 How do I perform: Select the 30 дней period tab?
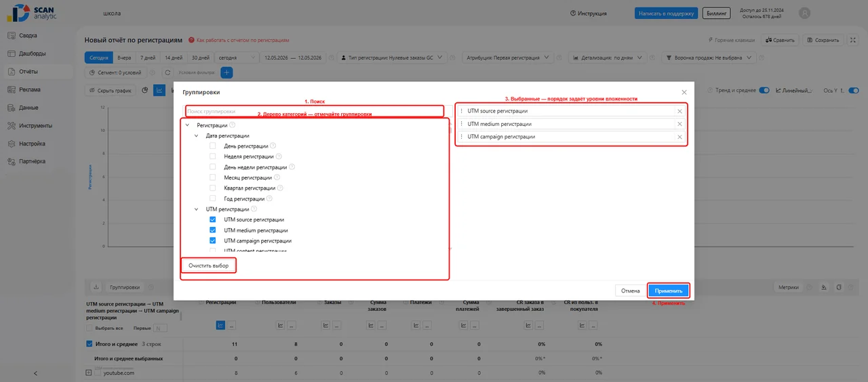coord(200,58)
